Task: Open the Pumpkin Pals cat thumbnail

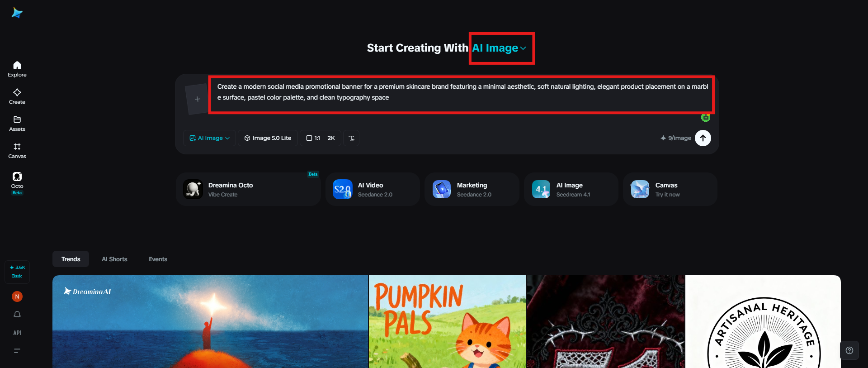Action: (448, 321)
